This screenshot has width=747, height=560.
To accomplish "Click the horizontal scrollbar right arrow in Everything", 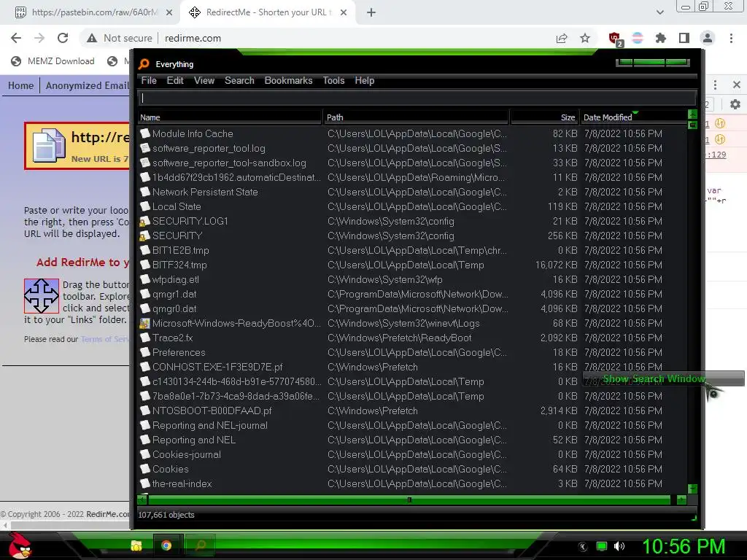I will coord(681,500).
